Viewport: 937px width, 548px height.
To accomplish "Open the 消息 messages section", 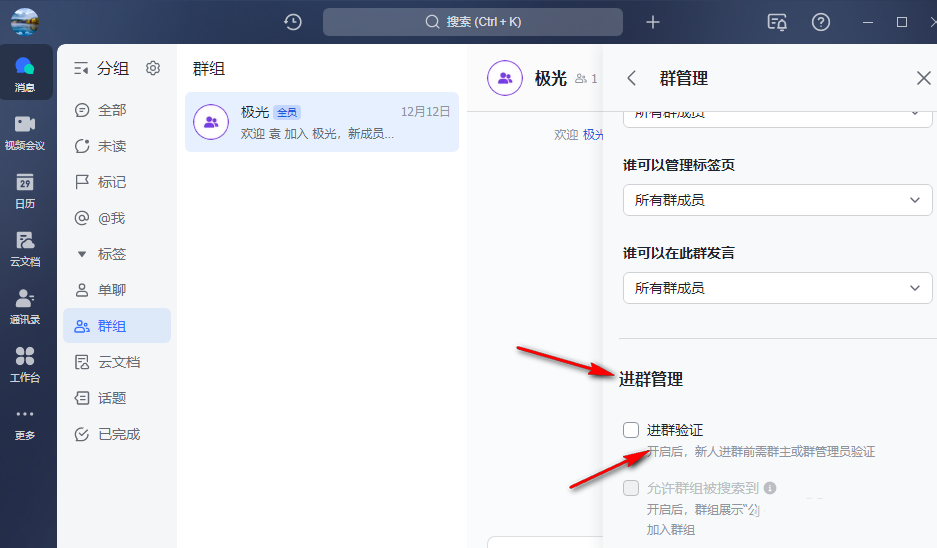I will point(25,74).
